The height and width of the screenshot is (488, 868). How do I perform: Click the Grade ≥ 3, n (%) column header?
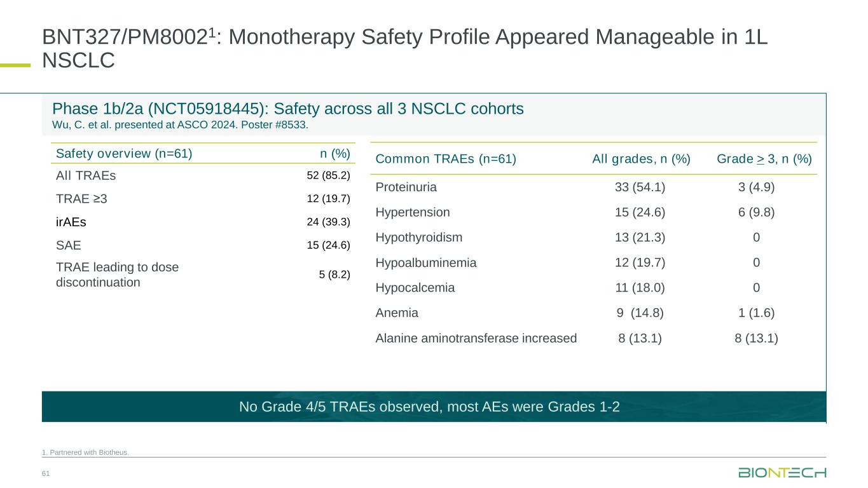(x=764, y=159)
